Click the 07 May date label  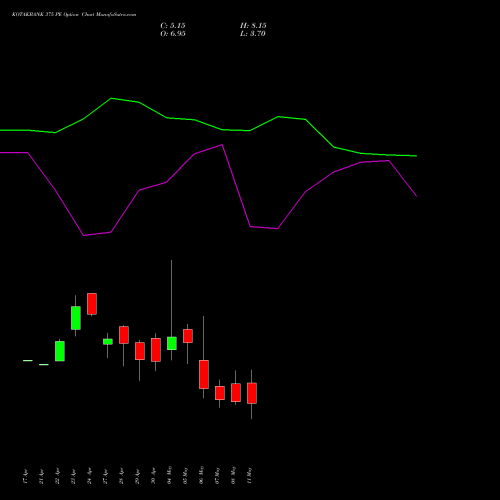click(218, 475)
